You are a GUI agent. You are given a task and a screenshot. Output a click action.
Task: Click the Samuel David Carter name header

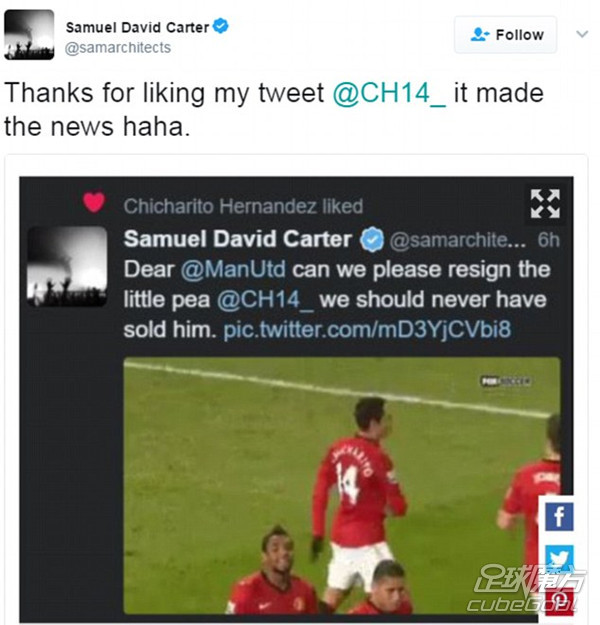pyautogui.click(x=138, y=27)
